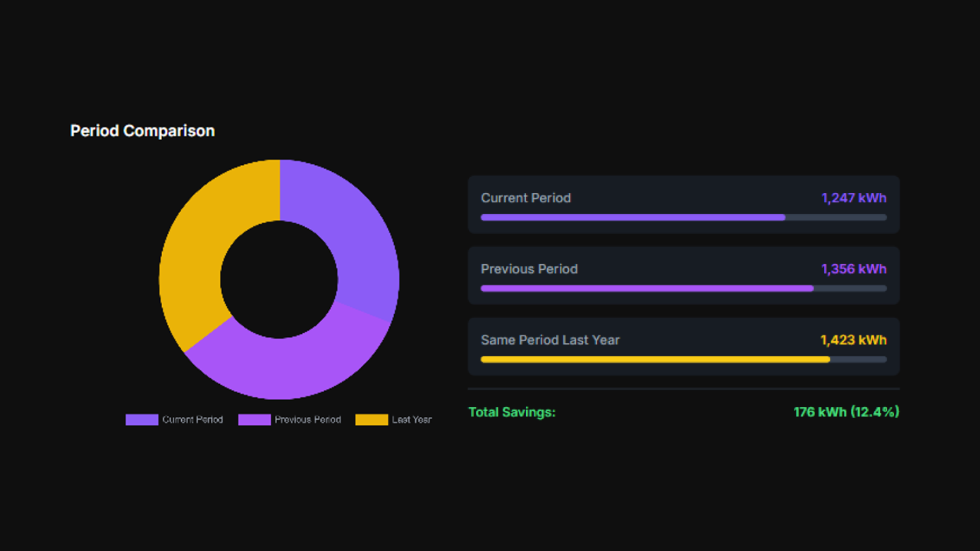
Task: Click the 1,356 kWh value
Action: (854, 269)
